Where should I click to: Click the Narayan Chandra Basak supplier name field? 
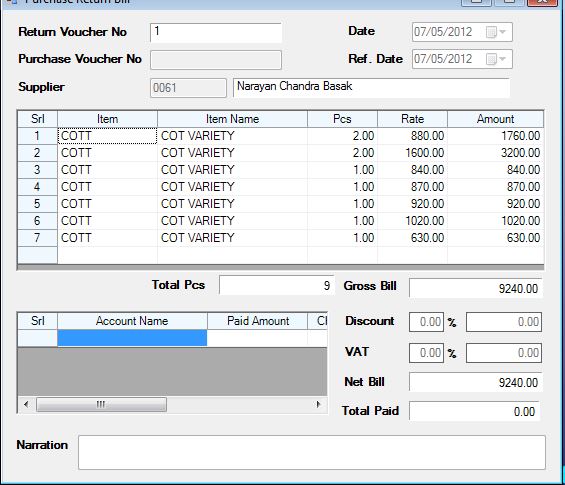point(371,88)
